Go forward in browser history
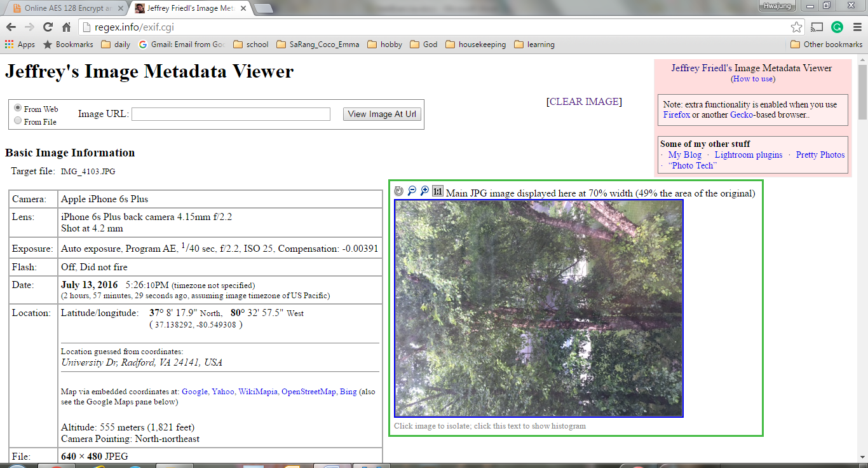Viewport: 868px width, 468px height. (29, 27)
